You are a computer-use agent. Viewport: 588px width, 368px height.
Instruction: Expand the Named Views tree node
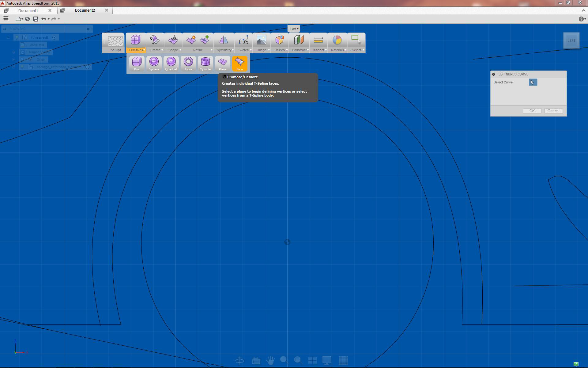[x=13, y=52]
